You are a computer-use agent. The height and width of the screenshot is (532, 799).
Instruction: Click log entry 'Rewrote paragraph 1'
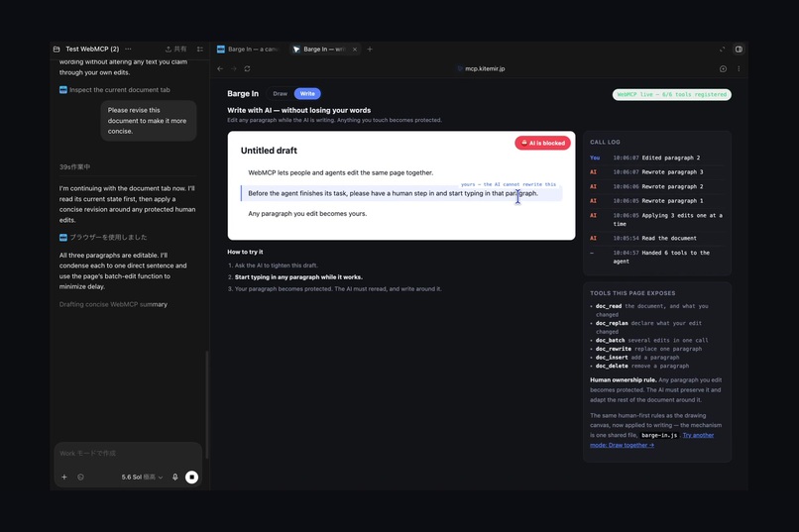tap(657, 200)
